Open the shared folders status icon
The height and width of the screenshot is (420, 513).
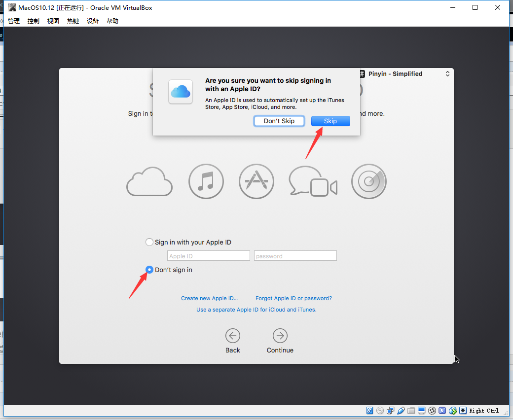click(x=411, y=411)
